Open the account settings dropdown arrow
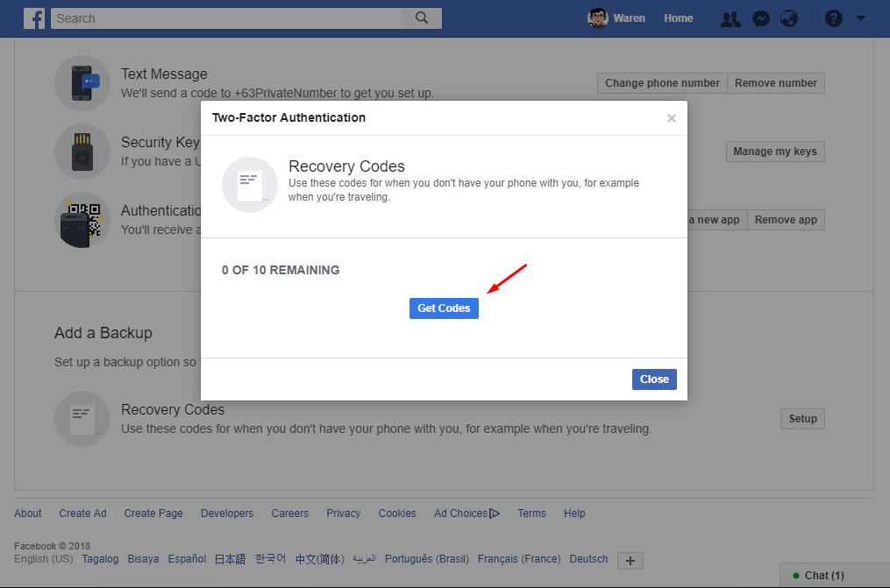Image resolution: width=890 pixels, height=588 pixels. tap(860, 18)
